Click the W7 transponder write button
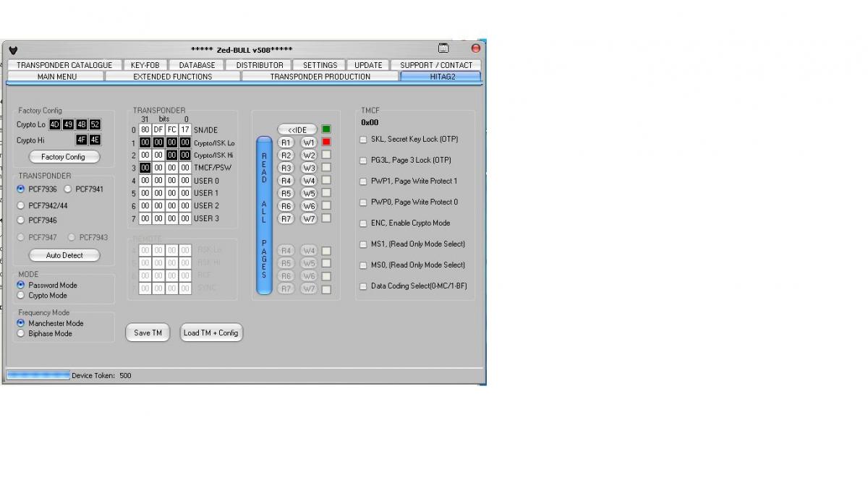The image size is (868, 488). click(x=309, y=218)
